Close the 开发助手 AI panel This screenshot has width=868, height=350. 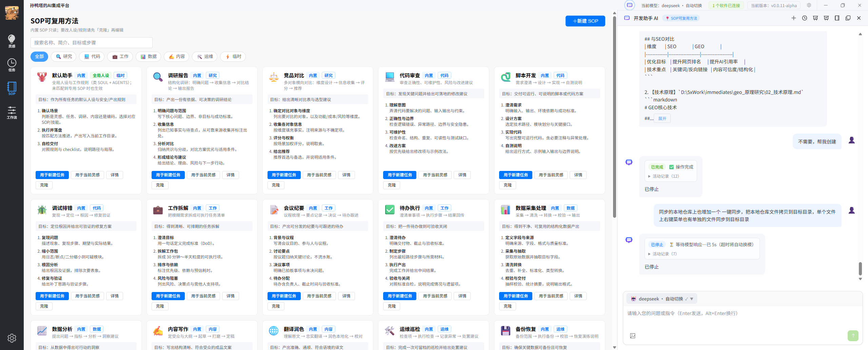(x=859, y=18)
